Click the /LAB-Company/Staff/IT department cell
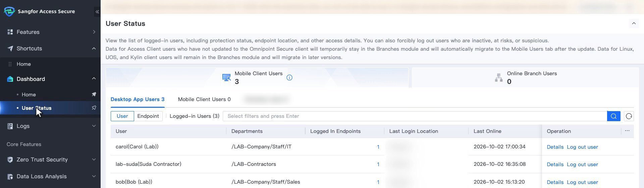Image resolution: width=644 pixels, height=188 pixels. (x=262, y=147)
